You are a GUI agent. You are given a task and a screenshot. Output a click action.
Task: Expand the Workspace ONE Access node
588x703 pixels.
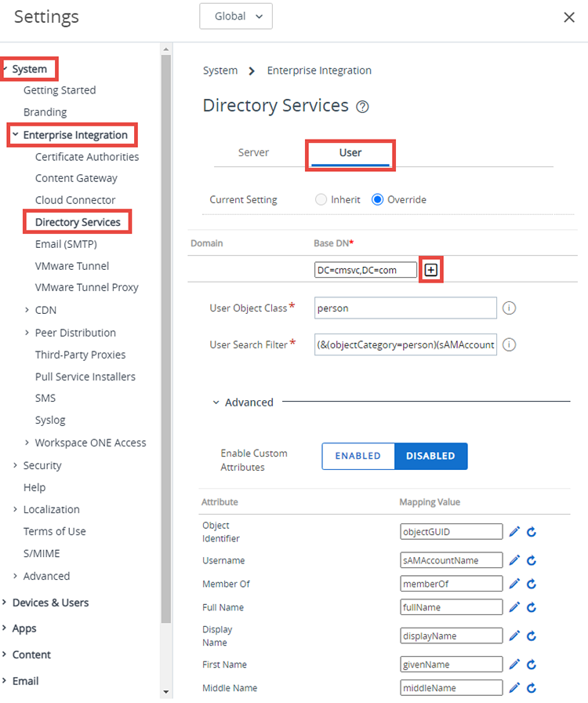point(27,443)
